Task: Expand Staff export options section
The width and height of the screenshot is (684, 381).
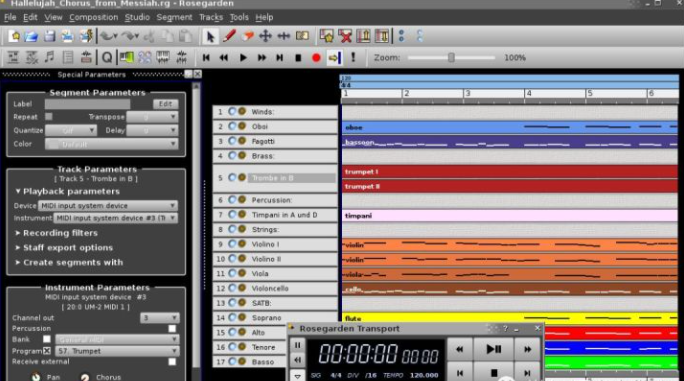Action: click(x=64, y=247)
